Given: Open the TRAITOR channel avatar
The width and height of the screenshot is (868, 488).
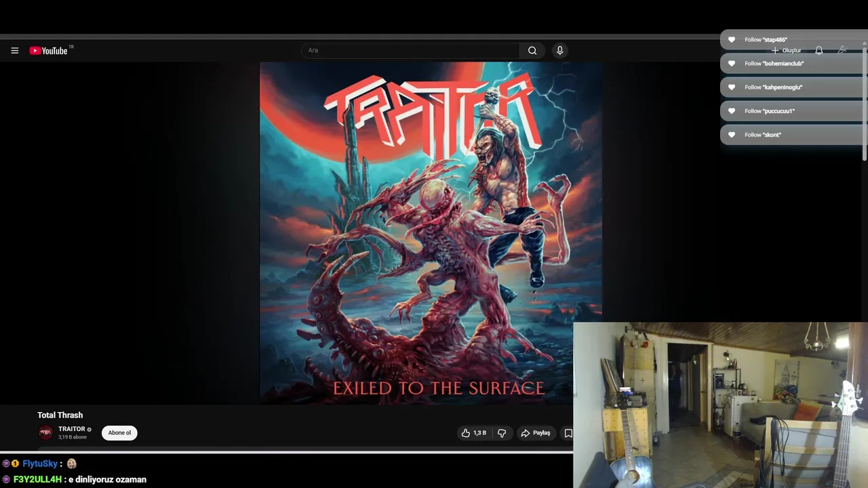Looking at the screenshot, I should coord(45,432).
